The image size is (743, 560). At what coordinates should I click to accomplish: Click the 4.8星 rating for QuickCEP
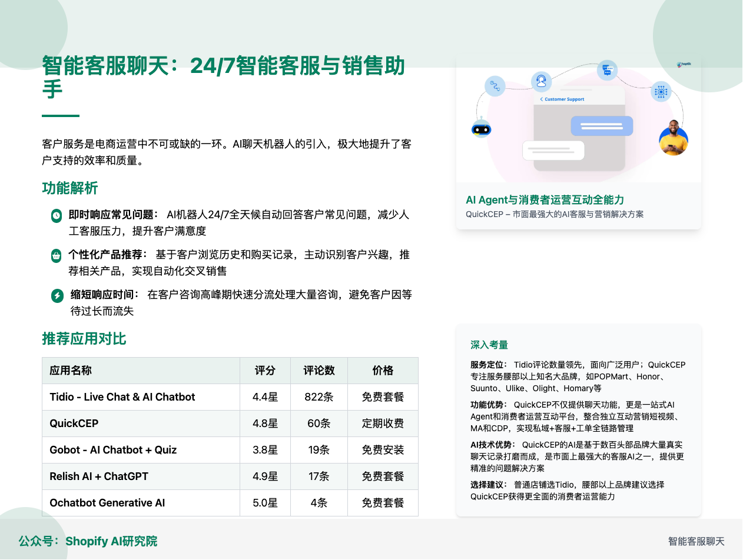[265, 424]
